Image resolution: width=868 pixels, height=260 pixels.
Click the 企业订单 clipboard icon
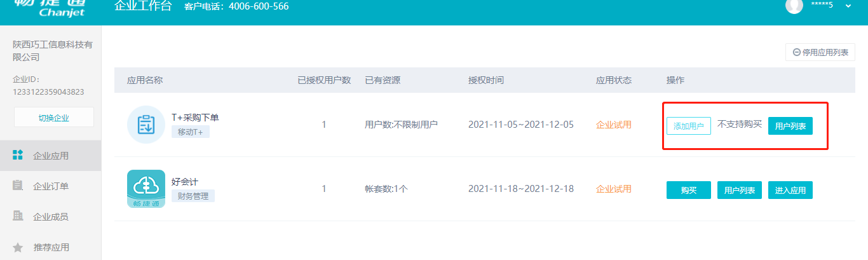18,186
